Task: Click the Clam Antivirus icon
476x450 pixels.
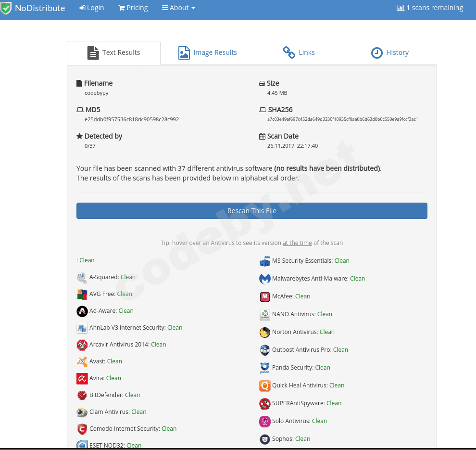Action: tap(82, 412)
